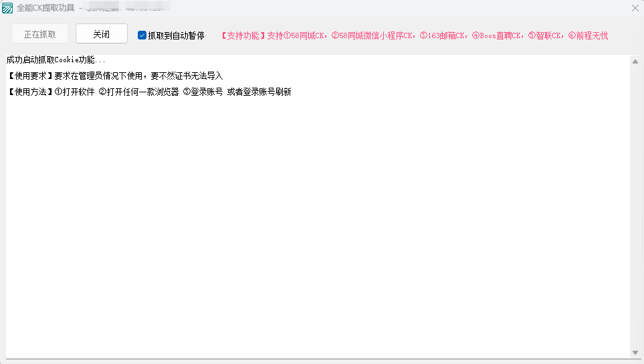The image size is (644, 364).
Task: Close the window with the X button
Action: pyautogui.click(x=635, y=8)
